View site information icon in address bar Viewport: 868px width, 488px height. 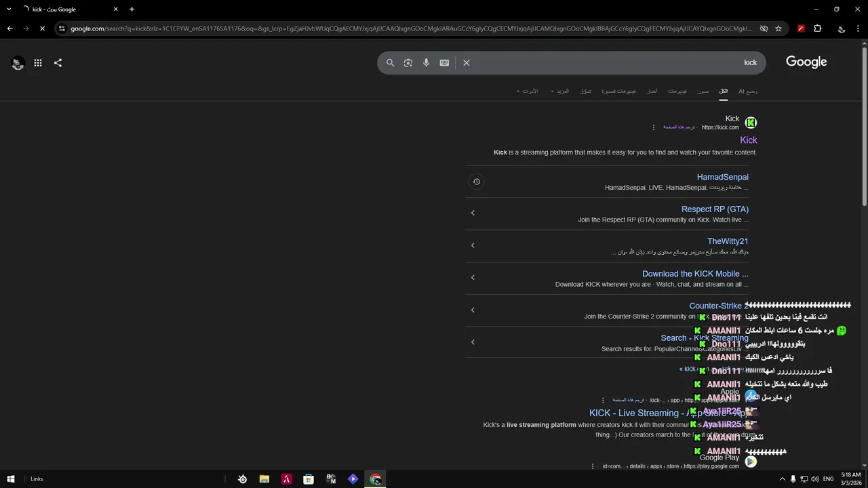(x=62, y=28)
